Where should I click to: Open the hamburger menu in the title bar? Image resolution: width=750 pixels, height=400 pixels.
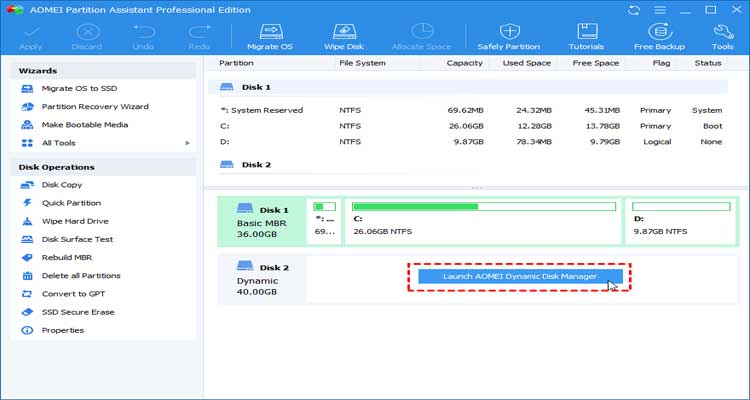[661, 10]
